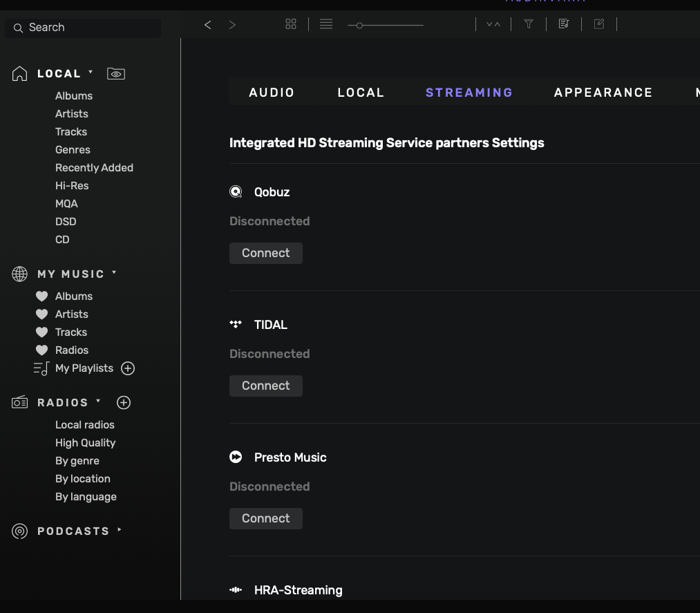The image size is (700, 613).
Task: Select the STREAMING tab
Action: point(469,93)
